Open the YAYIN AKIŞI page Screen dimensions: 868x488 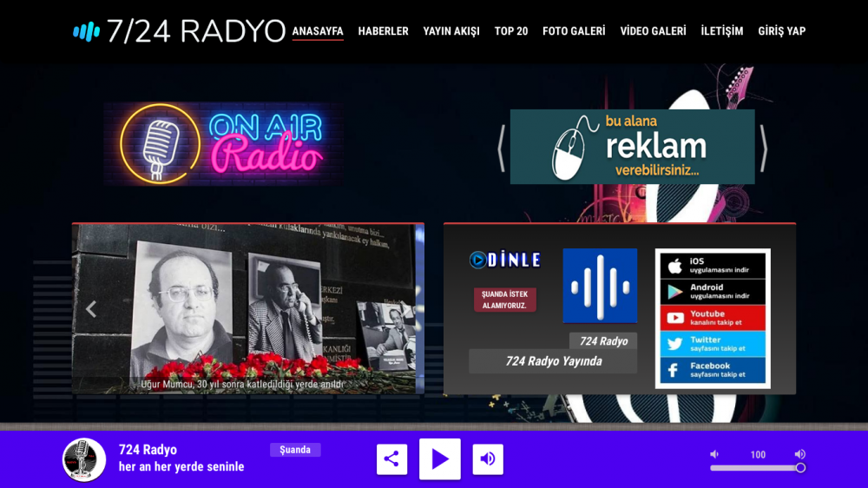pyautogui.click(x=451, y=31)
